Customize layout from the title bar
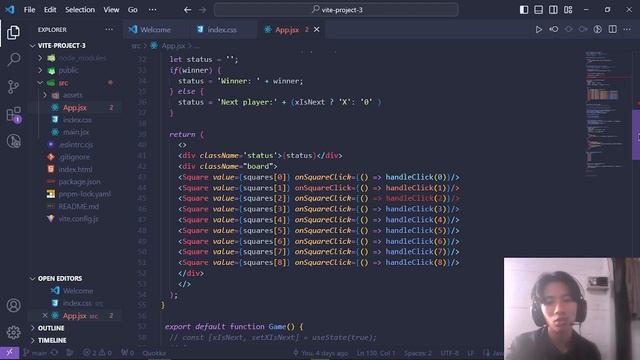This screenshot has width=640, height=360. point(568,10)
